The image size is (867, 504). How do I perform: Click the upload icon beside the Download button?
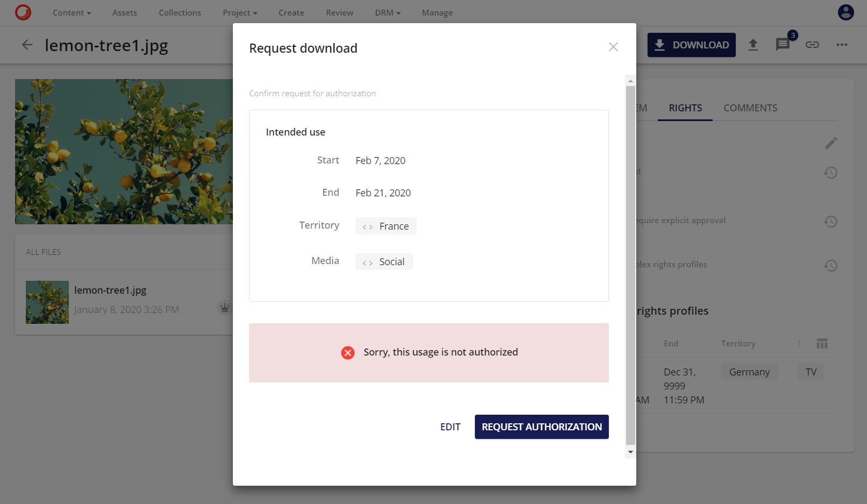(753, 45)
